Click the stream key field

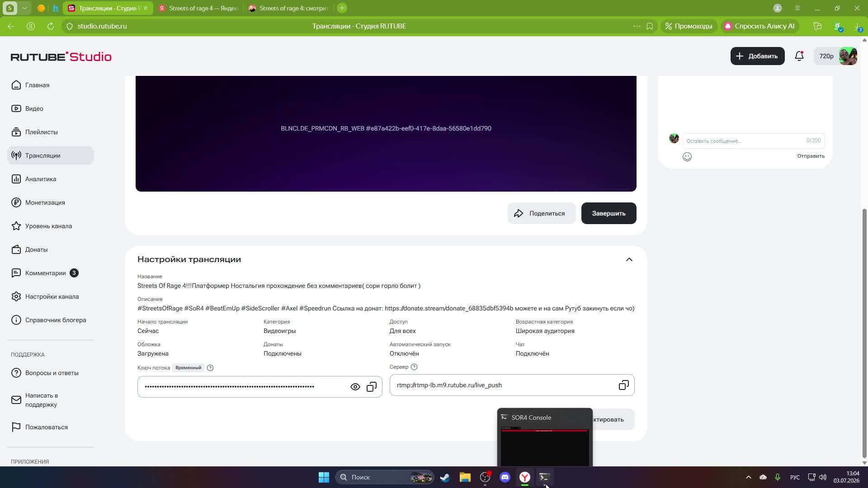pyautogui.click(x=260, y=387)
